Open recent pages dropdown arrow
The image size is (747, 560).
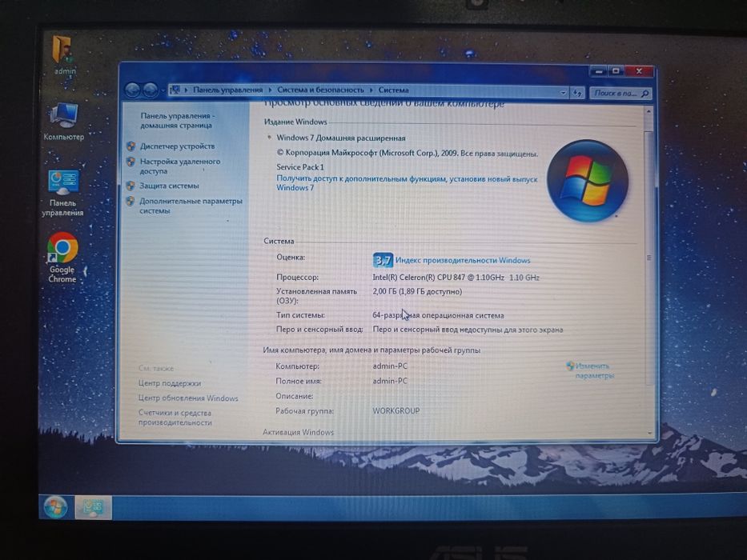point(163,90)
